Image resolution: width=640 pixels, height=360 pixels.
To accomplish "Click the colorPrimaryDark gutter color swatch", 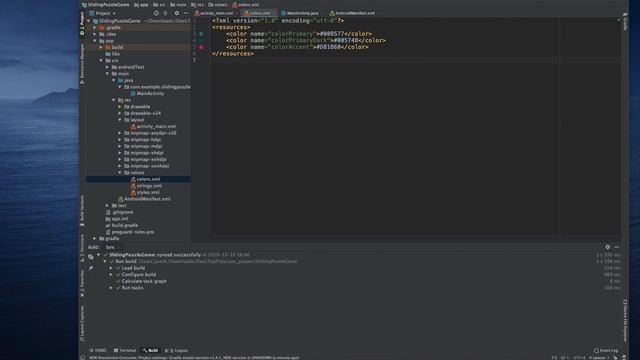I will 201,40.
